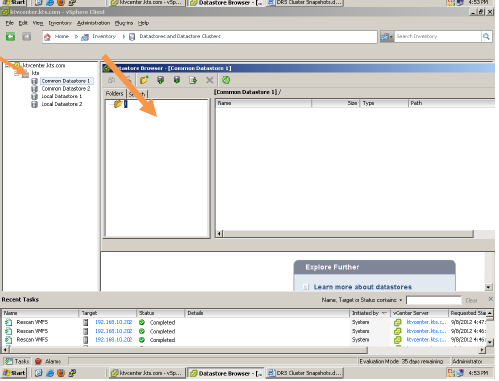This screenshot has width=499, height=381.
Task: Click the fourth quick launch icon in bottom taskbar
Action: coord(72,373)
